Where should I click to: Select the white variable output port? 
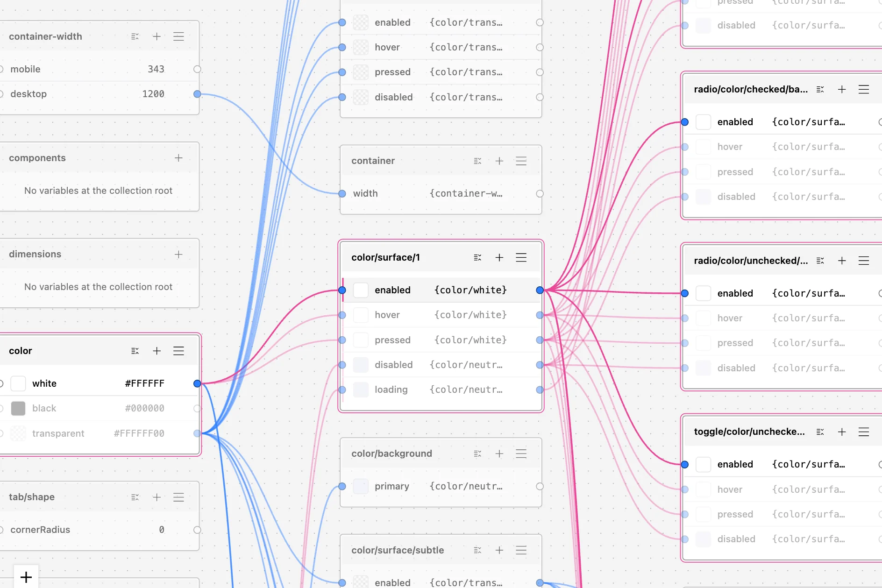tap(197, 383)
